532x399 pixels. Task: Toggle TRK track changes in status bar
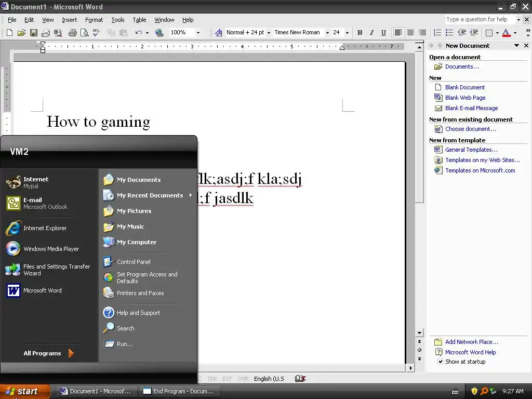[212, 379]
